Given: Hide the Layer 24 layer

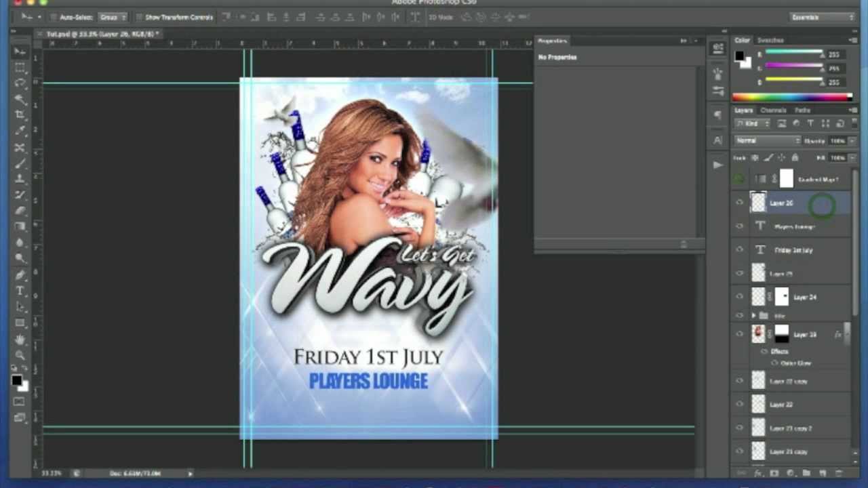Looking at the screenshot, I should coord(739,296).
